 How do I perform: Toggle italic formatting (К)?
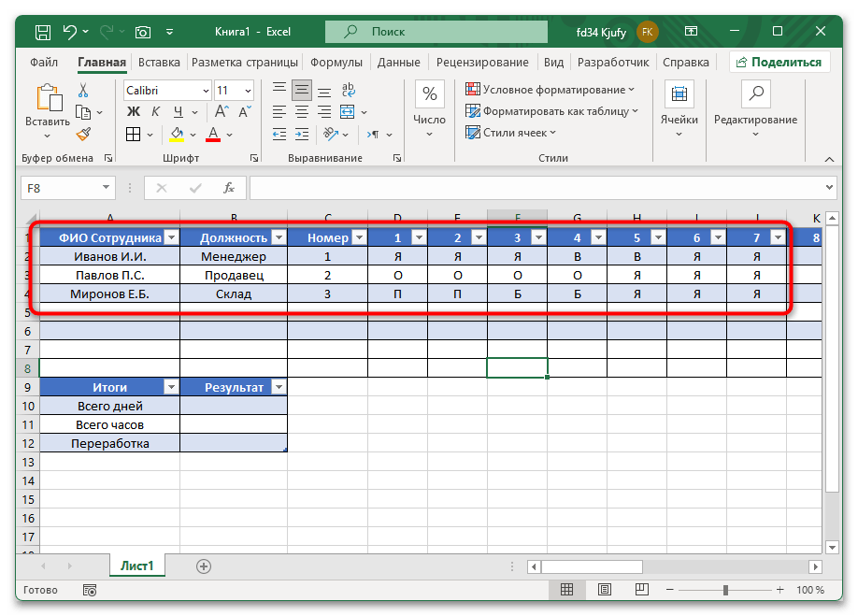[154, 112]
